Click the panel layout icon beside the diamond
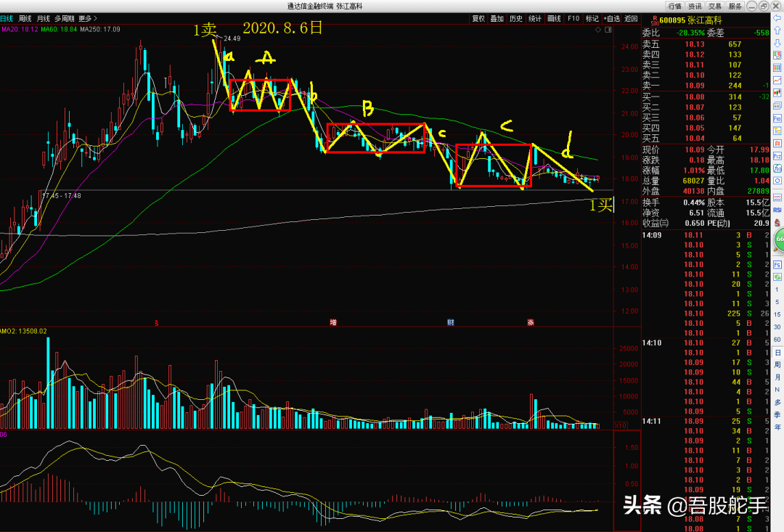784x532 pixels. tap(608, 30)
